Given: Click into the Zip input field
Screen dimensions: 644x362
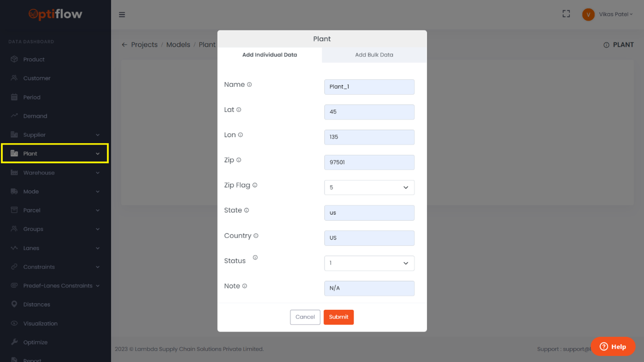Looking at the screenshot, I should point(369,162).
